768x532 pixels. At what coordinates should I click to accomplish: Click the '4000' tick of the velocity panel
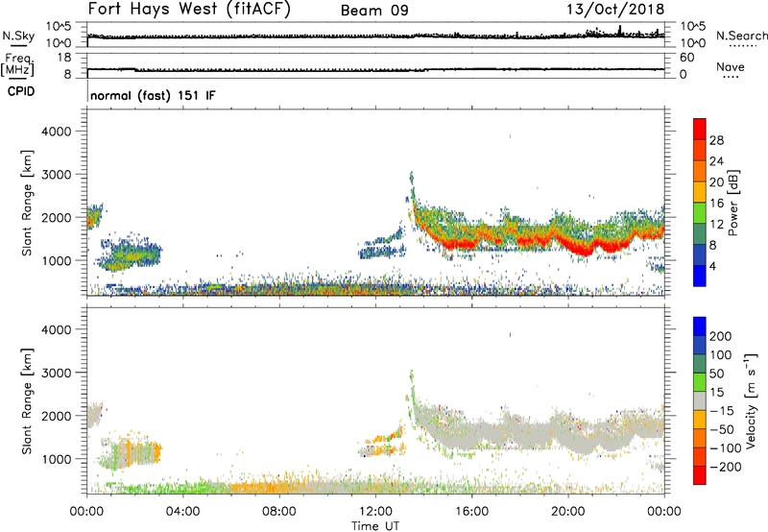click(x=57, y=329)
